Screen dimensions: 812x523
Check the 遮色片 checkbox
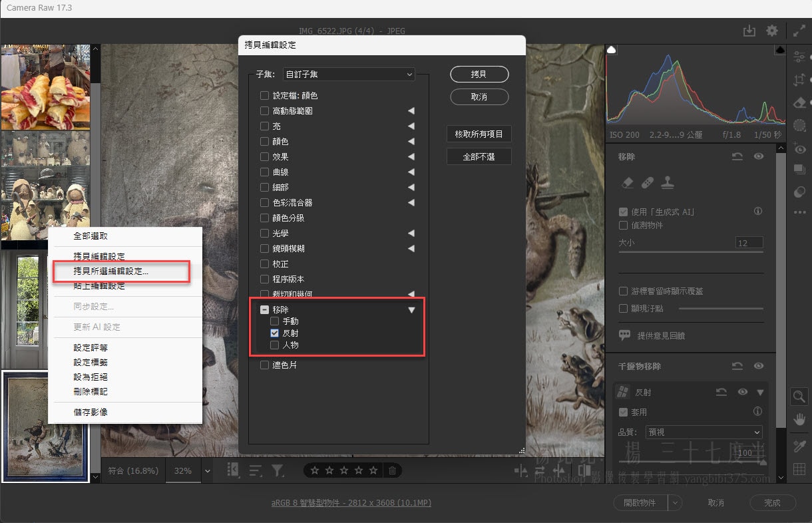264,365
